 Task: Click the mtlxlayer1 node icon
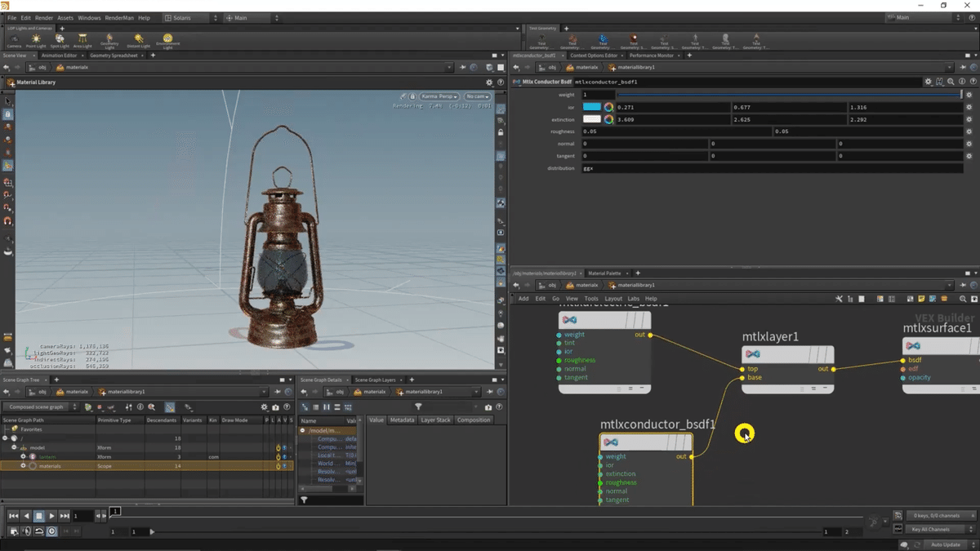[753, 354]
